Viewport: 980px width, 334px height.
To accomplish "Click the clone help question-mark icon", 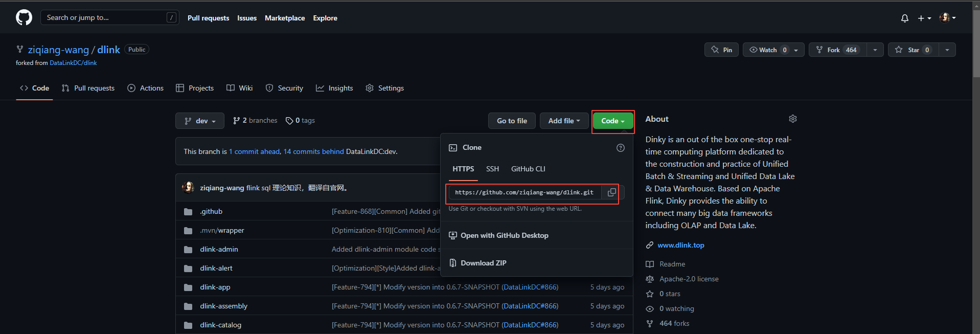I will pyautogui.click(x=621, y=148).
